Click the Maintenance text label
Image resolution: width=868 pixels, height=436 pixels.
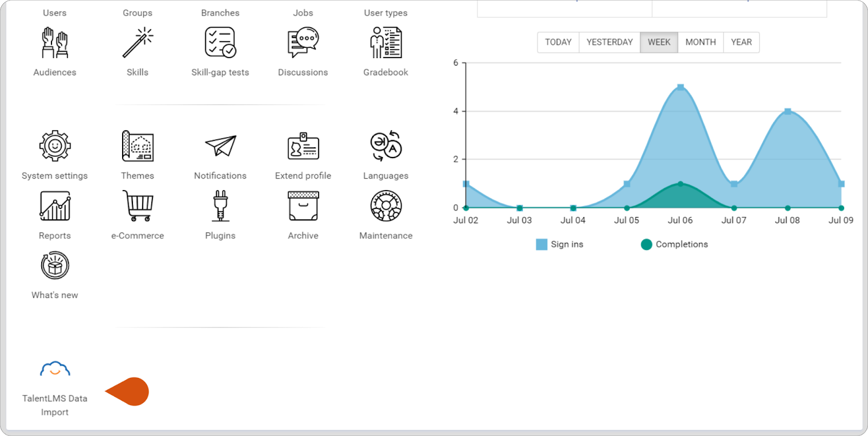pos(386,236)
